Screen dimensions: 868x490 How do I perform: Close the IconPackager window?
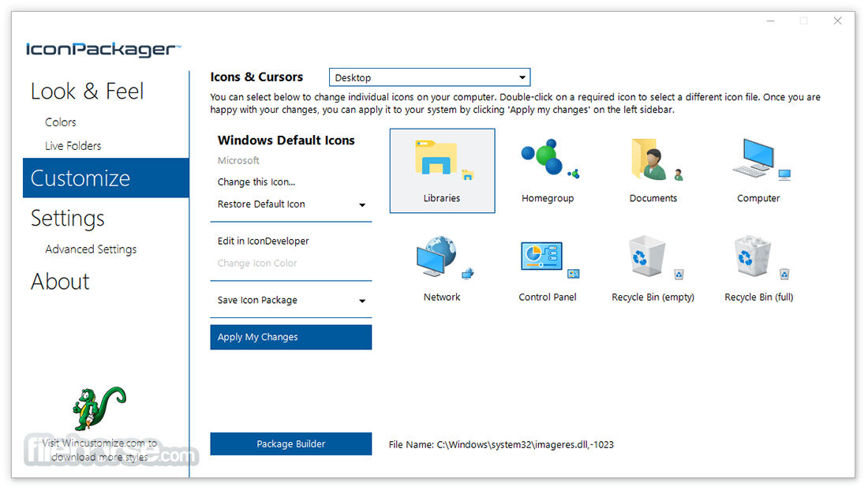(837, 21)
